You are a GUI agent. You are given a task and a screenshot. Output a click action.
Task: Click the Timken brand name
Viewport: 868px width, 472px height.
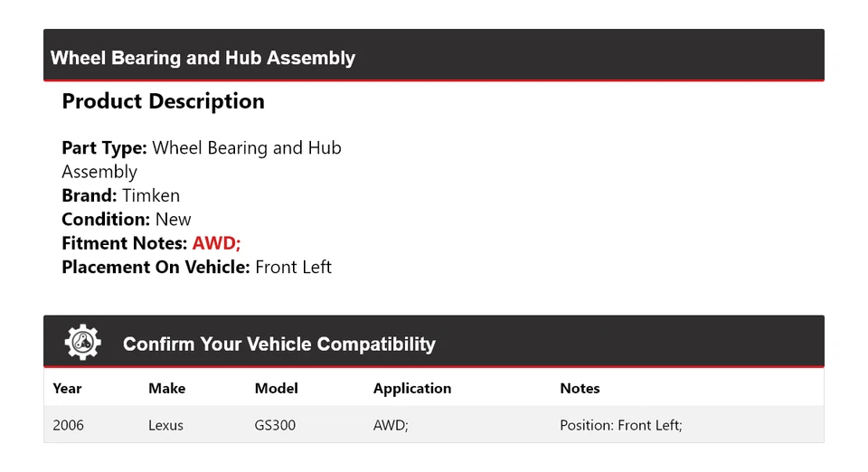point(151,195)
